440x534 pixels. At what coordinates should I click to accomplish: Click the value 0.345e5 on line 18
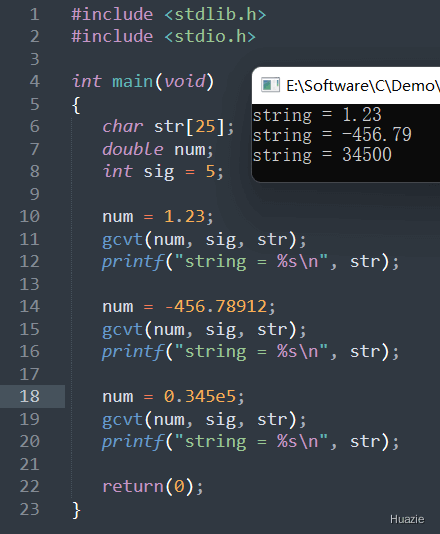pos(200,396)
